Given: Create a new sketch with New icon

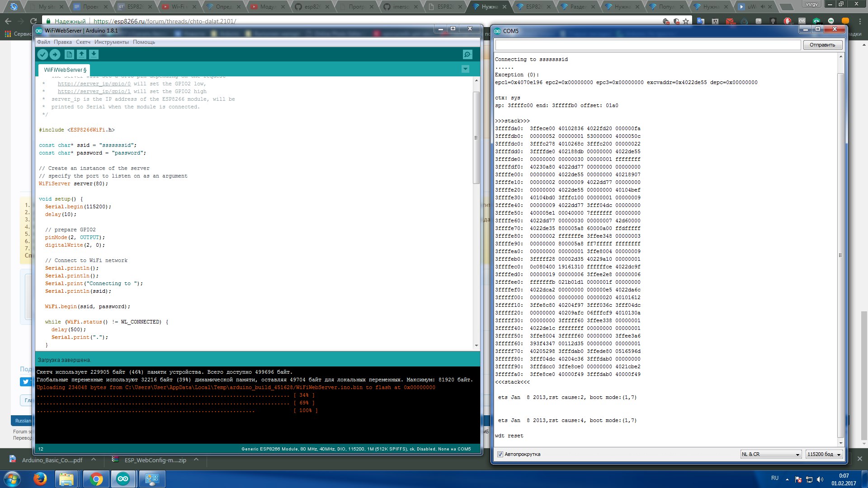Looking at the screenshot, I should (x=69, y=55).
